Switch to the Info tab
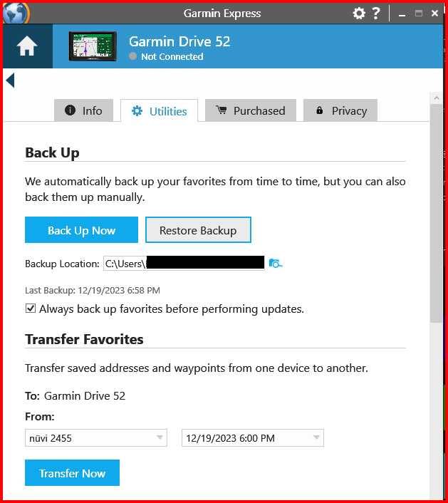Viewport: 448px width, 503px height. click(84, 110)
